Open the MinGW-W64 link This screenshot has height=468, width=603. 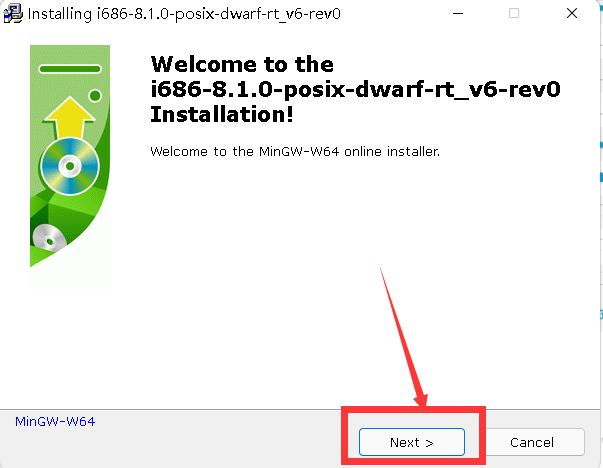pos(55,421)
